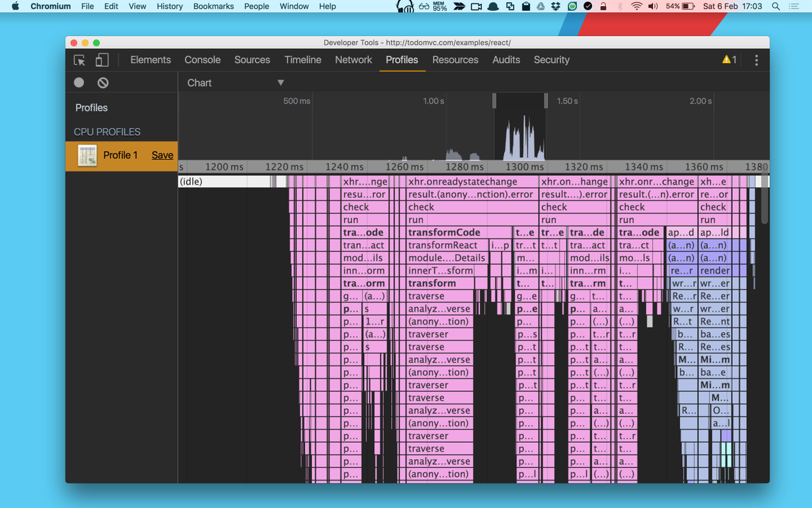
Task: Click the clipboard menu bar icon
Action: (525, 6)
